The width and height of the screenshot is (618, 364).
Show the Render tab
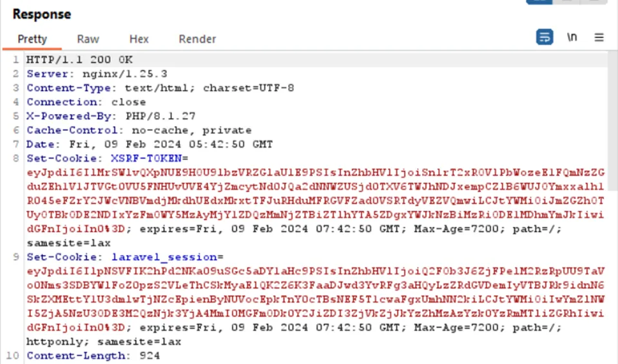click(197, 39)
